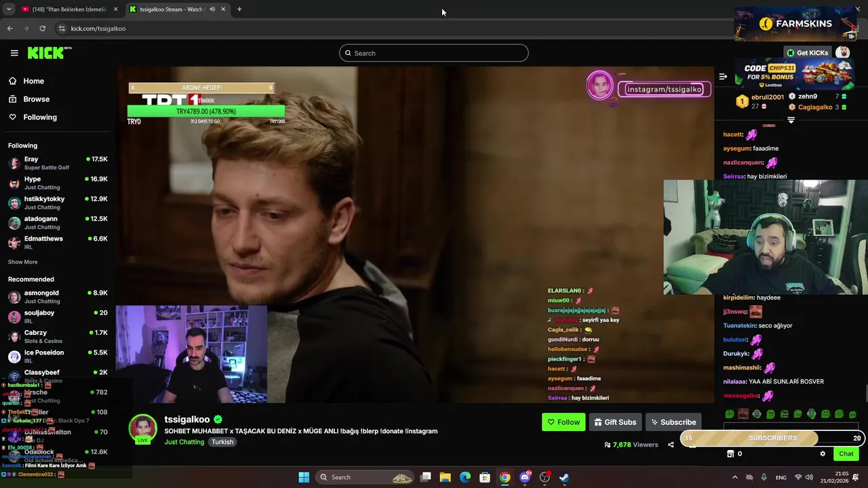868x488 pixels.
Task: Send message with Chat button
Action: [846, 454]
